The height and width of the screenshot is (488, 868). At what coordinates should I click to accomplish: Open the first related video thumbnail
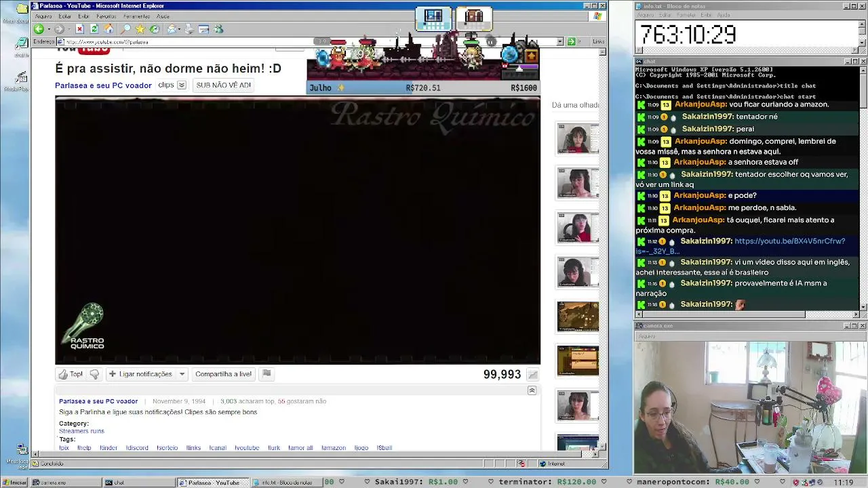tap(578, 139)
